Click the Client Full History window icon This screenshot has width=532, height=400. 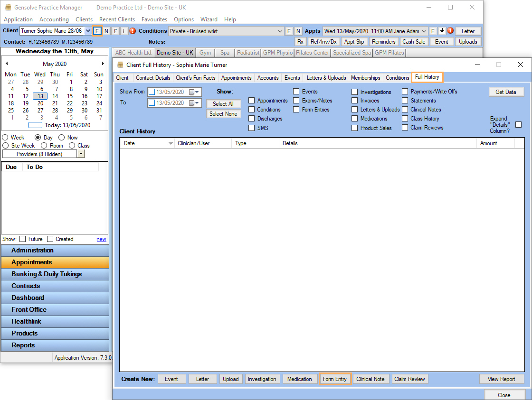coord(120,65)
